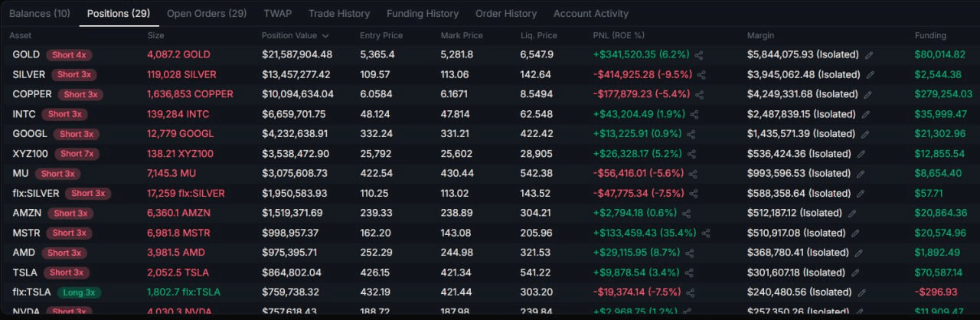Click the GOLD asset name
This screenshot has width=980, height=320.
click(x=26, y=55)
